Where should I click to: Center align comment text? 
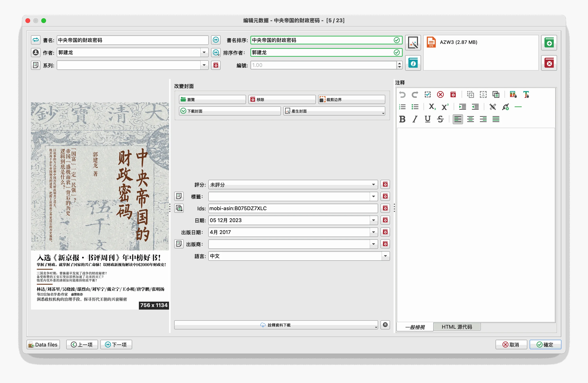click(x=470, y=119)
